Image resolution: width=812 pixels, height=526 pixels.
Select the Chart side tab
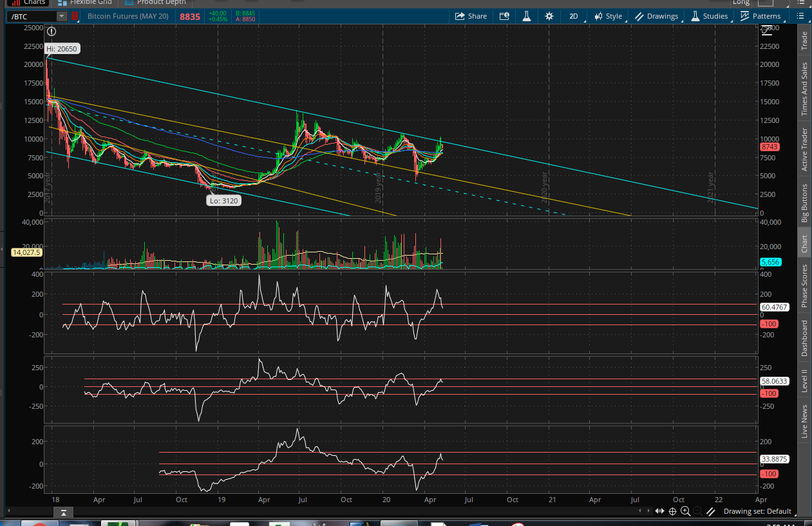pyautogui.click(x=804, y=243)
